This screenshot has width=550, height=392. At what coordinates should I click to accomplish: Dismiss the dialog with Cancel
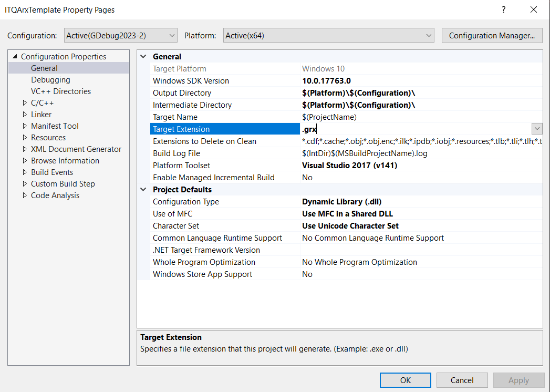click(x=462, y=380)
